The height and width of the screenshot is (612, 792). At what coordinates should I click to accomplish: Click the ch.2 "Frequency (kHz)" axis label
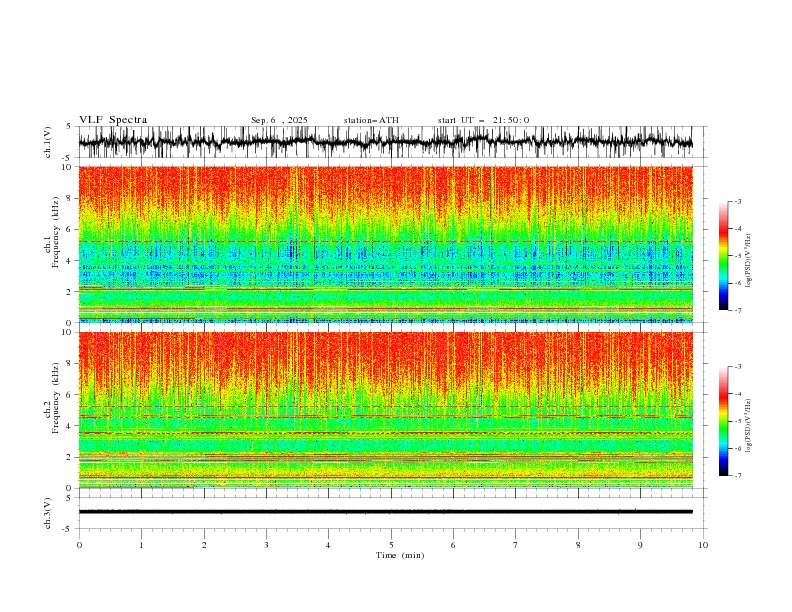click(55, 398)
